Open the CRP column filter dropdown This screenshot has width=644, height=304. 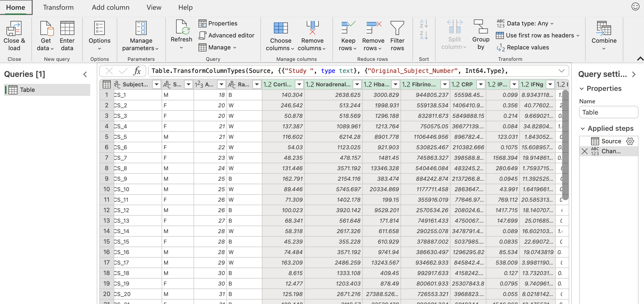click(x=480, y=85)
